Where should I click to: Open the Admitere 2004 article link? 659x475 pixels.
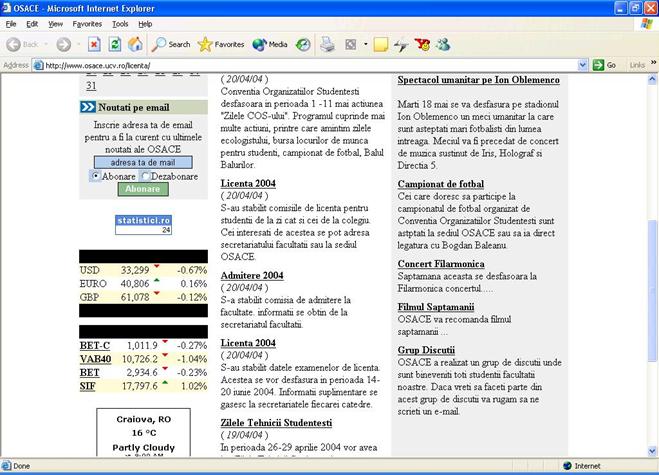[252, 275]
